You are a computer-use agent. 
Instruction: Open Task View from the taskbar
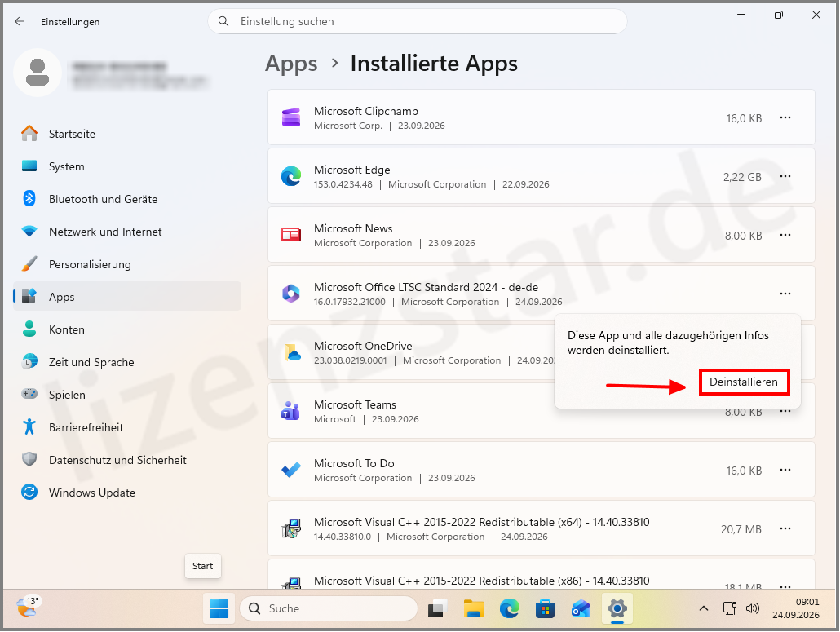[x=438, y=608]
